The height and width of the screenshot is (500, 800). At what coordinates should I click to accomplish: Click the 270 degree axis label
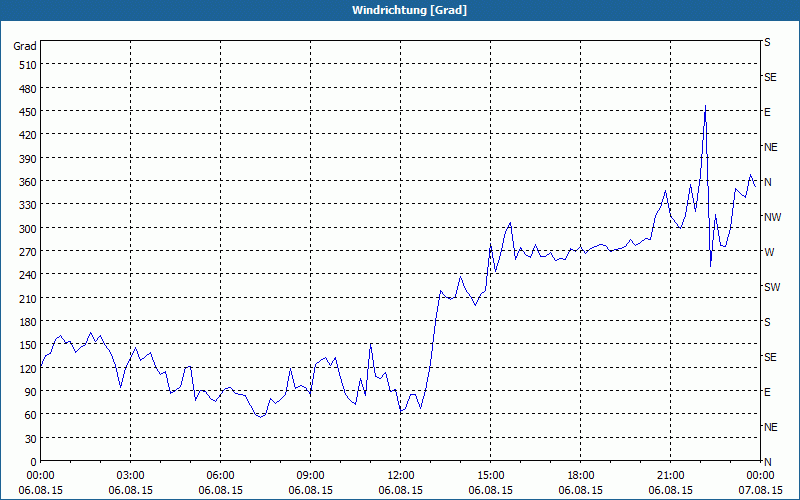24,252
